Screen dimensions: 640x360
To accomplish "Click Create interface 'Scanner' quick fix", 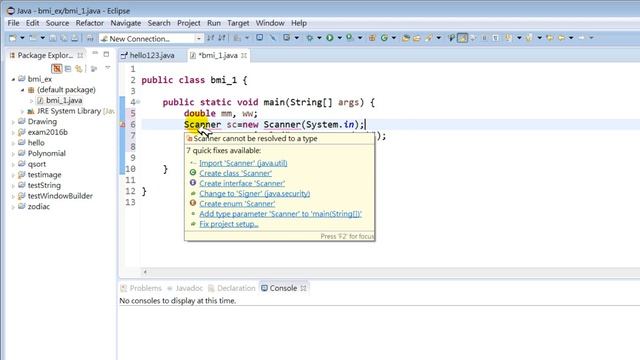I will (x=242, y=183).
